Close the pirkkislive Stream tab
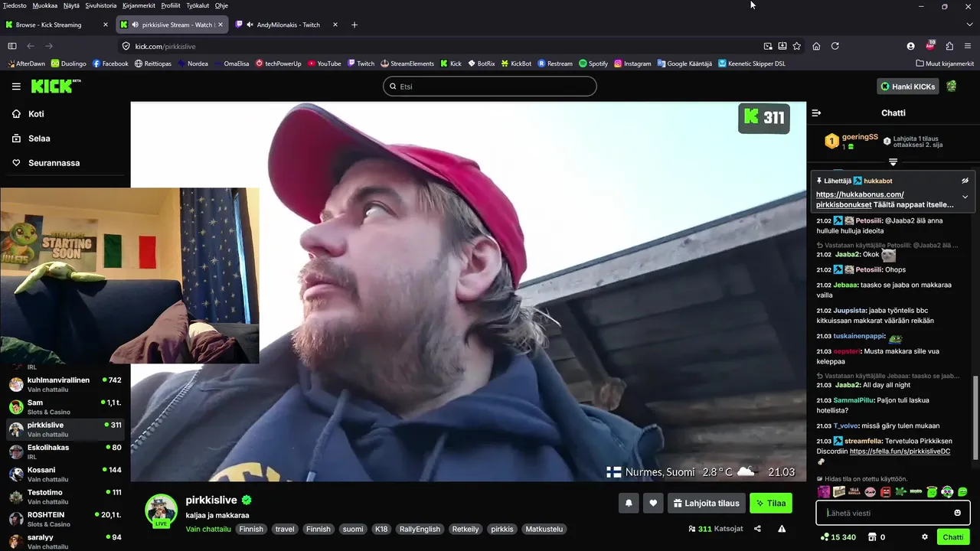 pyautogui.click(x=220, y=24)
